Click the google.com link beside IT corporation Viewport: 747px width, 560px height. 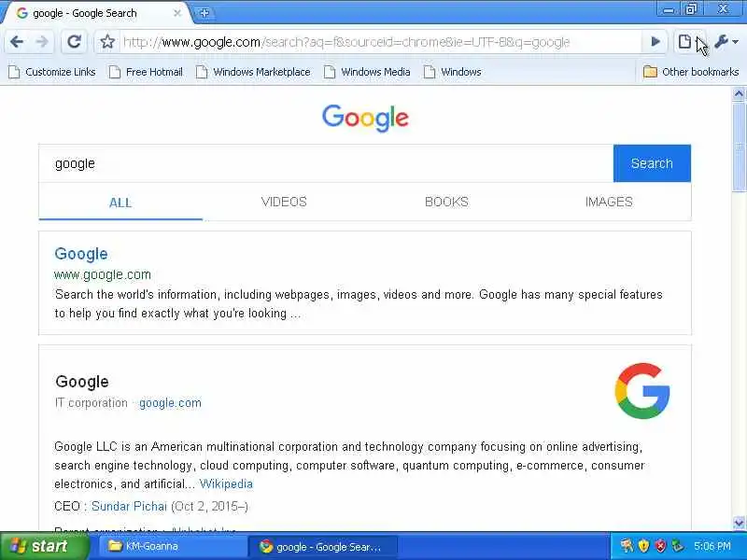click(x=170, y=403)
